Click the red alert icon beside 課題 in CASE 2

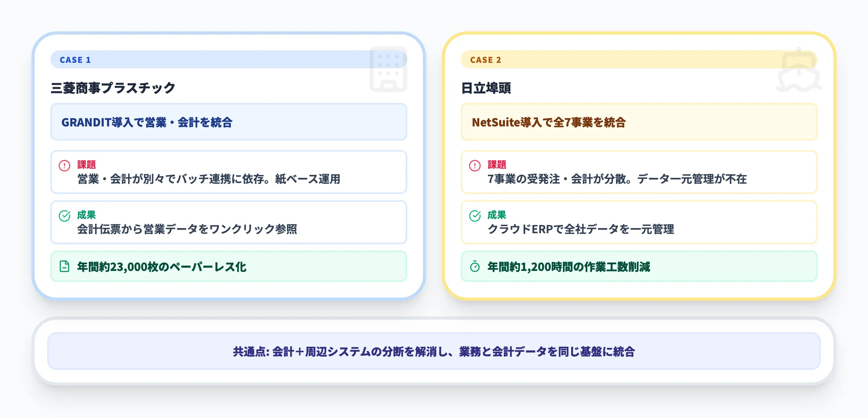tap(475, 165)
